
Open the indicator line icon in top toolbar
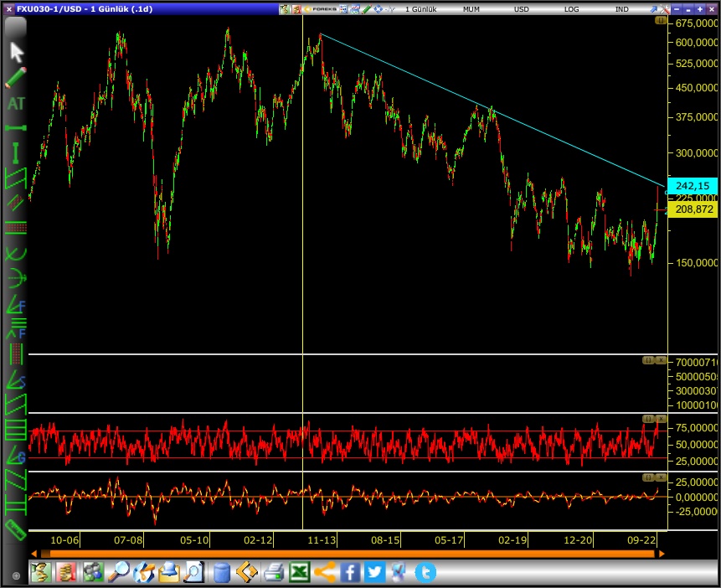point(389,8)
